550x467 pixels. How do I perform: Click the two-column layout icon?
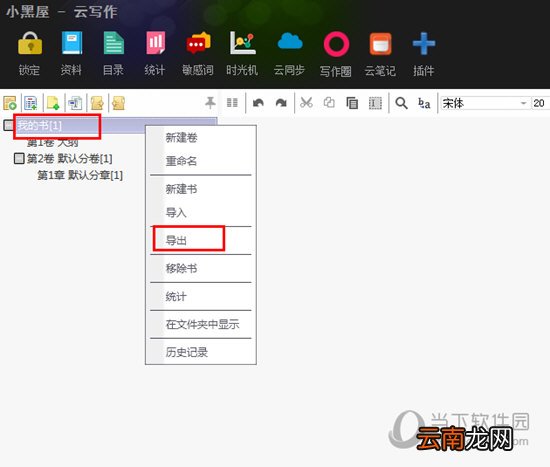point(232,103)
